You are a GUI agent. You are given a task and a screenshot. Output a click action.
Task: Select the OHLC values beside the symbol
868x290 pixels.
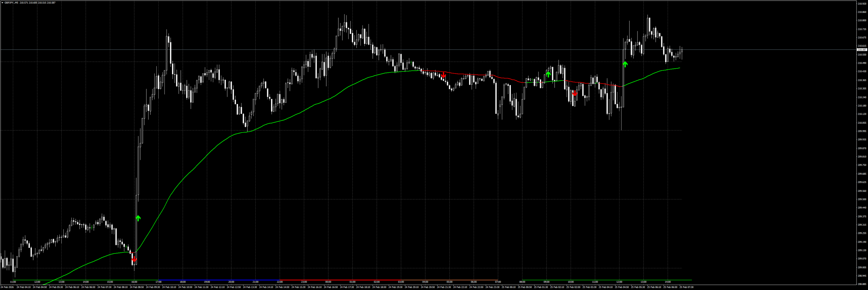coord(37,3)
